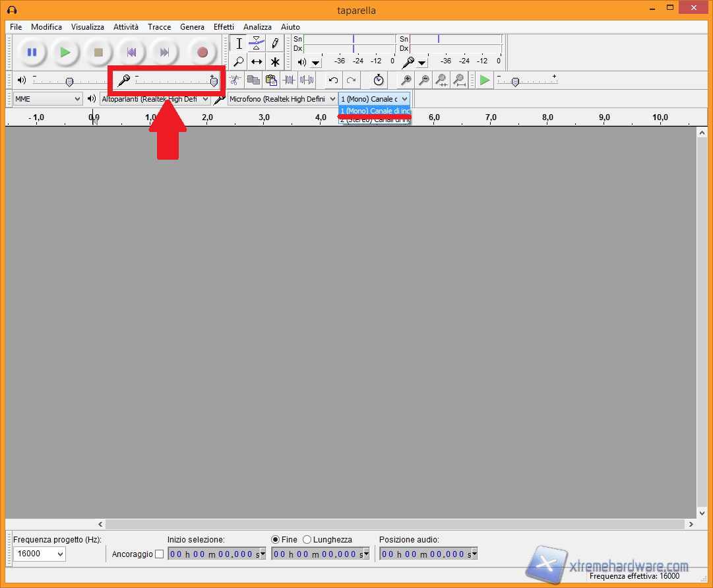Expand the Frequenza progetto 16000 dropdown
The width and height of the screenshot is (713, 588).
click(40, 554)
